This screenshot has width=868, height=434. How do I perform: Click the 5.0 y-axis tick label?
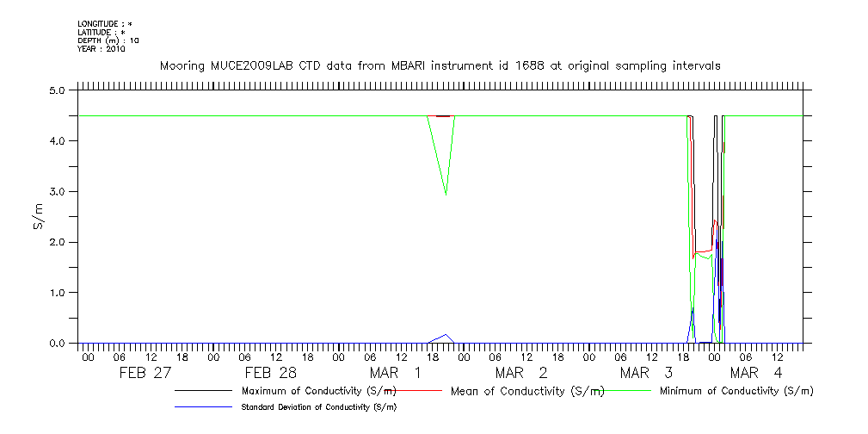[x=58, y=90]
